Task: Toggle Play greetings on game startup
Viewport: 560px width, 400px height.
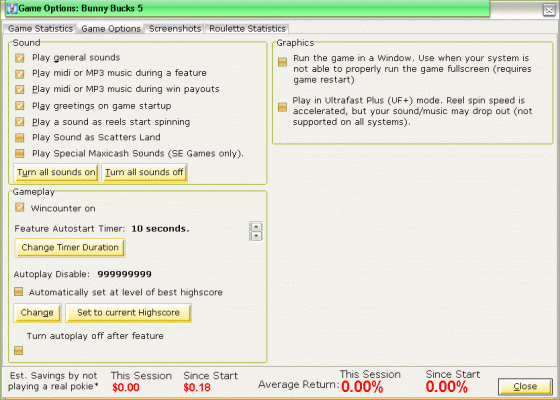Action: pos(20,106)
